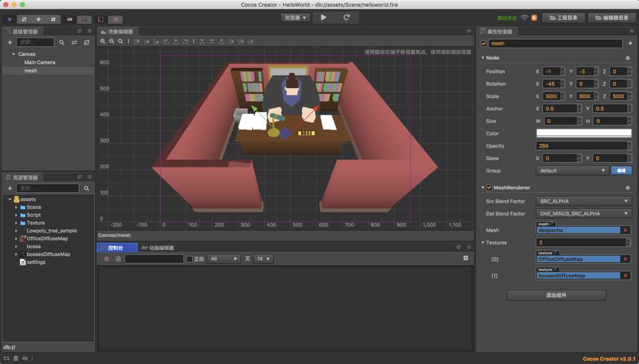The height and width of the screenshot is (364, 639).
Task: Select the 场景编辑器 scene editor tab
Action: 118,31
